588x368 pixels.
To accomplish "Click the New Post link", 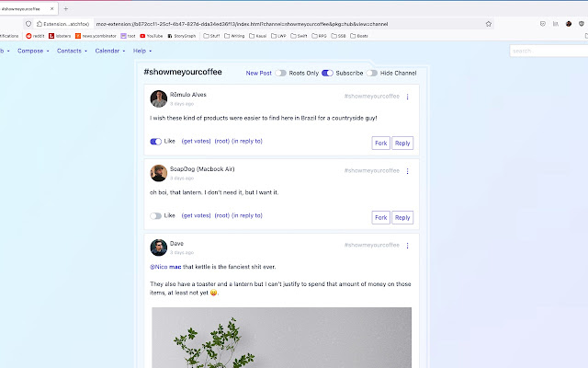I will click(x=259, y=73).
